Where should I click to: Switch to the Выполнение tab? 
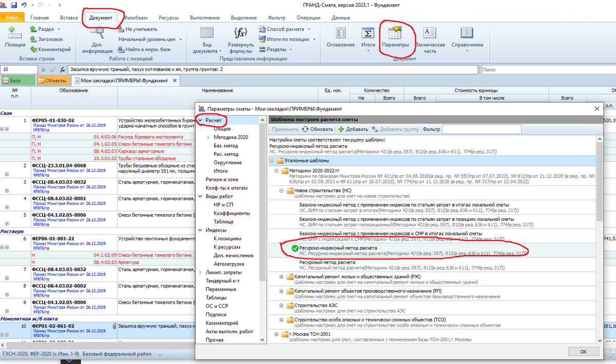[205, 17]
